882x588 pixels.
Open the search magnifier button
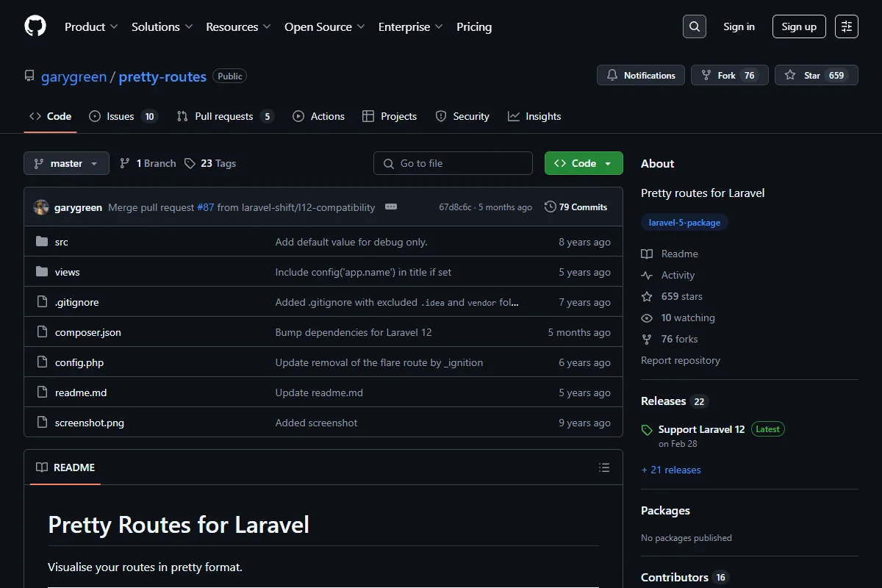695,26
